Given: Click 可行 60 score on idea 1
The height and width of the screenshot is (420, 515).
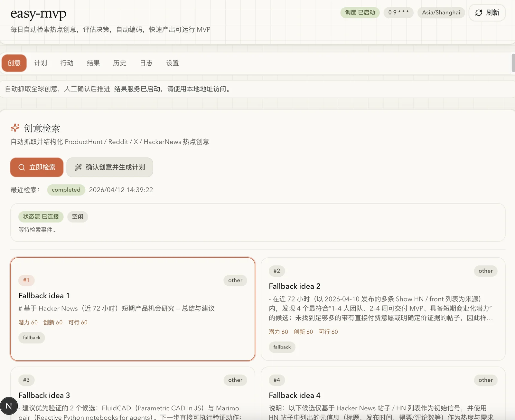Looking at the screenshot, I should click(78, 322).
